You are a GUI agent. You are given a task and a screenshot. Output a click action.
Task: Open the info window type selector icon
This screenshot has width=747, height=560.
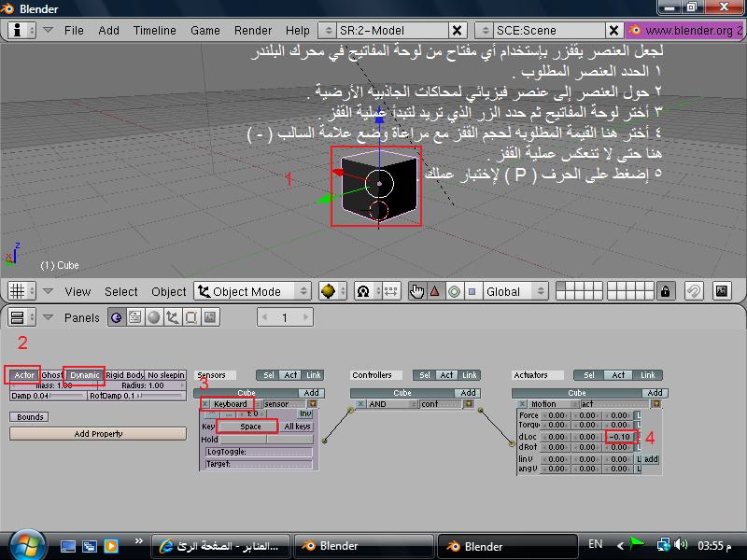pos(21,31)
